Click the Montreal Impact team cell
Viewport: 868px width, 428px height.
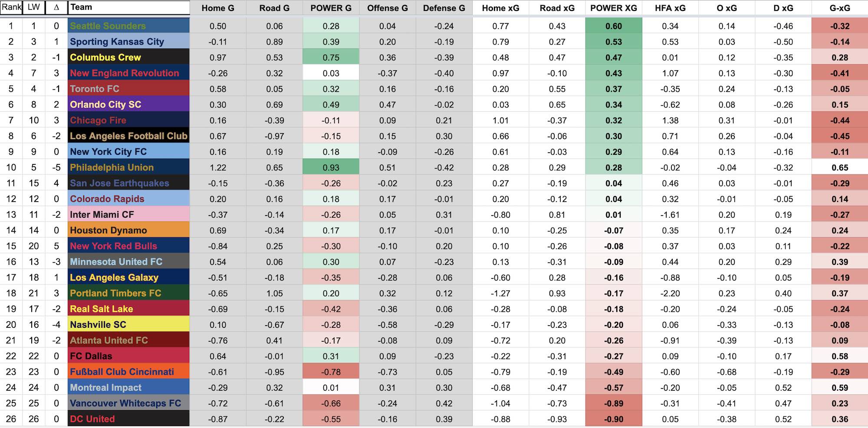128,388
